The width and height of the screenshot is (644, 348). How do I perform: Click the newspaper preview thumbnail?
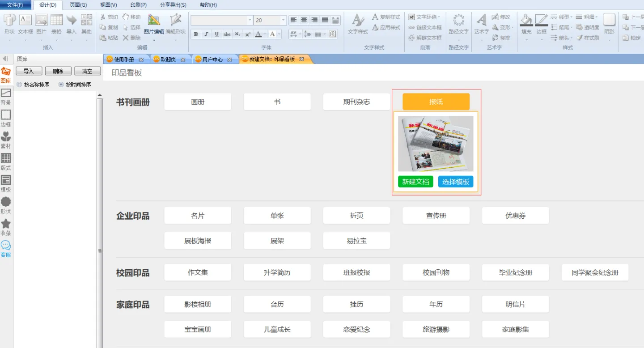pos(436,144)
